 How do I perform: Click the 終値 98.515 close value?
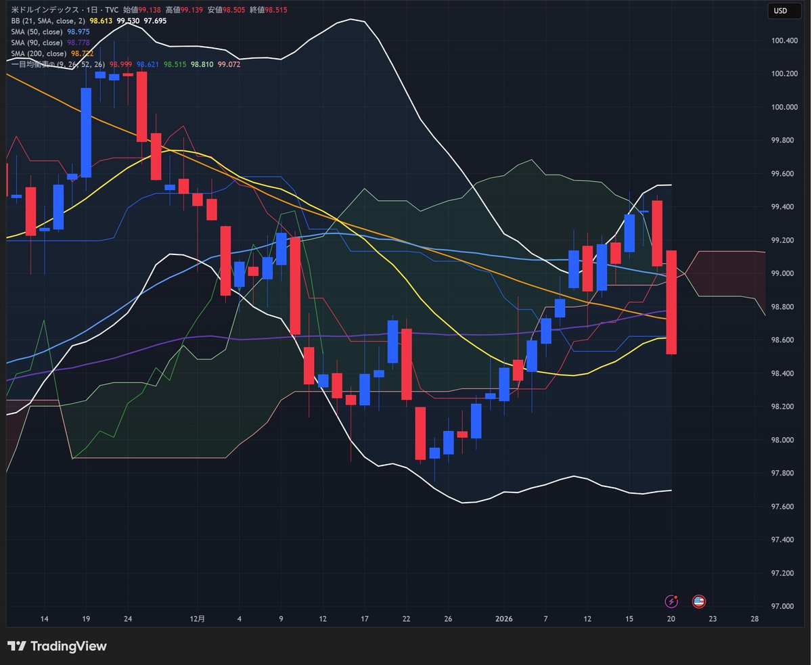[269, 11]
